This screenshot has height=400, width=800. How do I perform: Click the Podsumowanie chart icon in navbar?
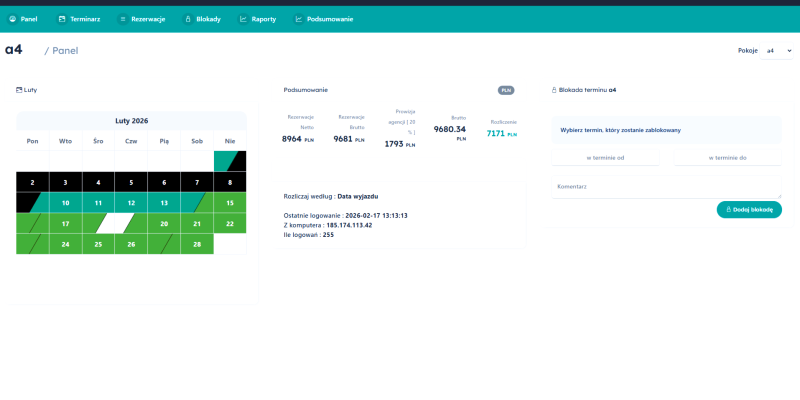298,18
